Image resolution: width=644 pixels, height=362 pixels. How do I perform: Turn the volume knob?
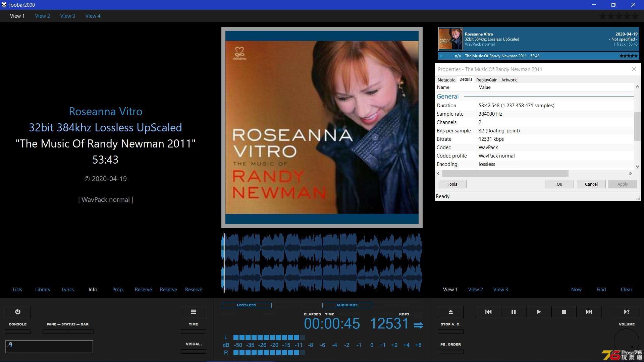point(627,341)
